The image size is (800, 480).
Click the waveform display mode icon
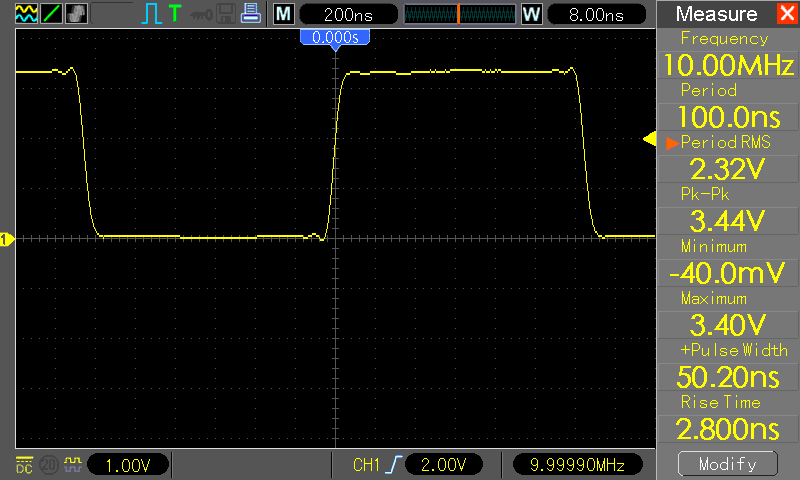click(26, 14)
